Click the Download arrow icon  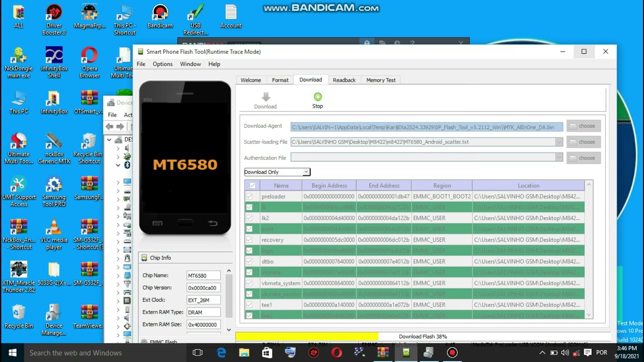click(266, 97)
